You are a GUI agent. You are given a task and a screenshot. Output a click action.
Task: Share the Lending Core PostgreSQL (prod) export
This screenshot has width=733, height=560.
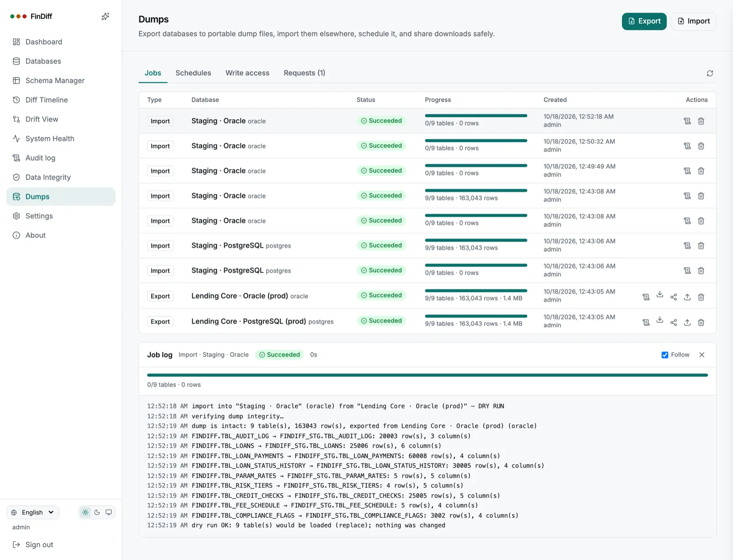[673, 323]
